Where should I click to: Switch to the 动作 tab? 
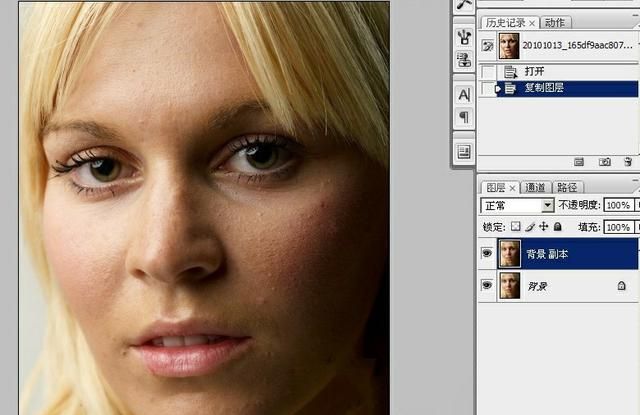555,23
